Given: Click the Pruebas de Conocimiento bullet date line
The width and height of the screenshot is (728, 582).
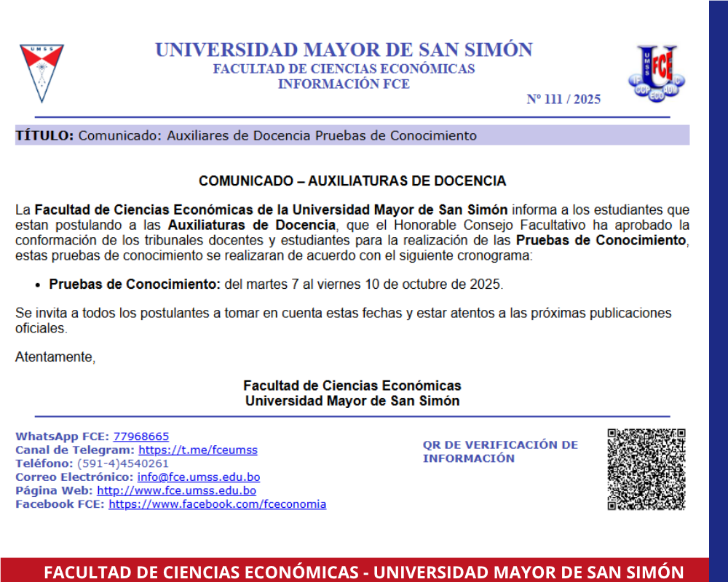Looking at the screenshot, I should 275,284.
